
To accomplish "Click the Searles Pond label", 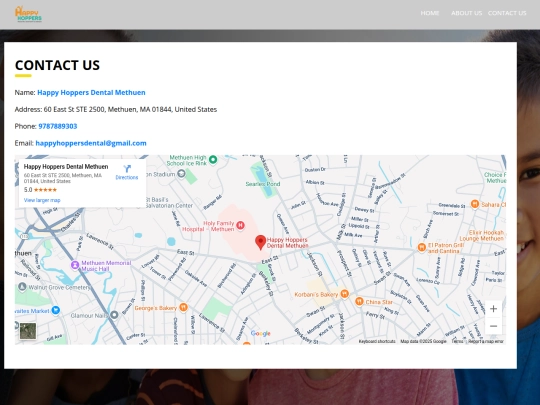I will coord(263,184).
